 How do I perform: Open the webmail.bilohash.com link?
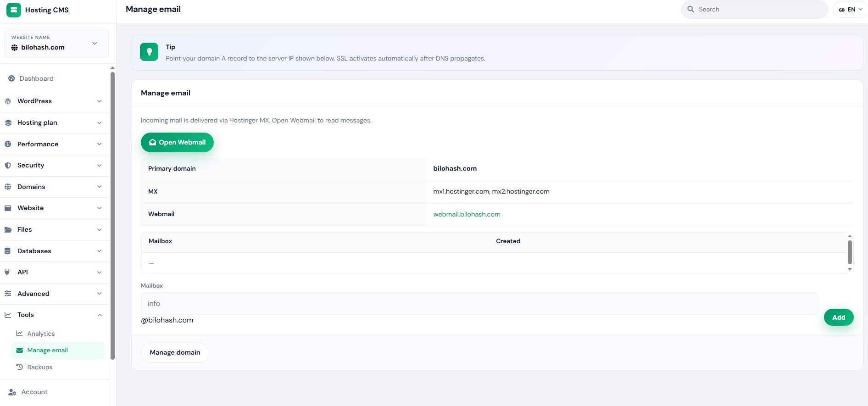point(467,214)
